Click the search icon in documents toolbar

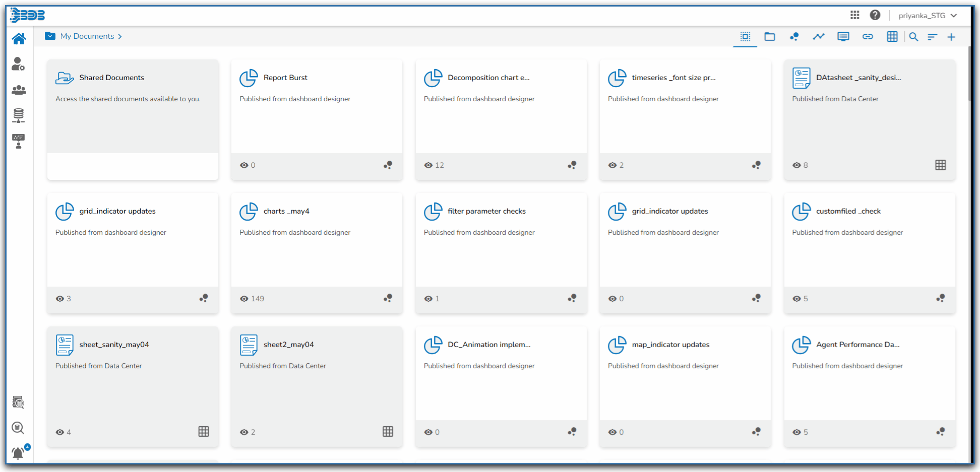(x=913, y=37)
